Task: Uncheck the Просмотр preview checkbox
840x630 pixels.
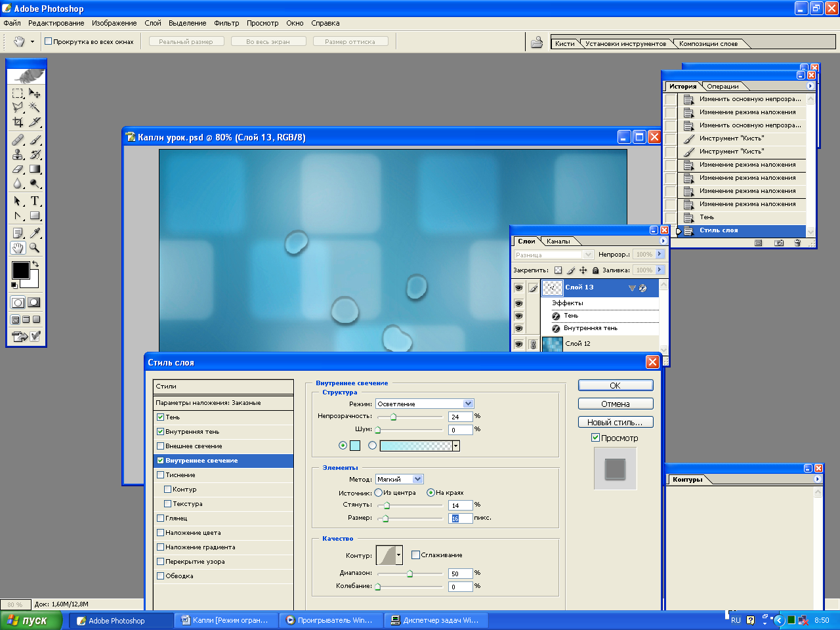Action: tap(595, 438)
